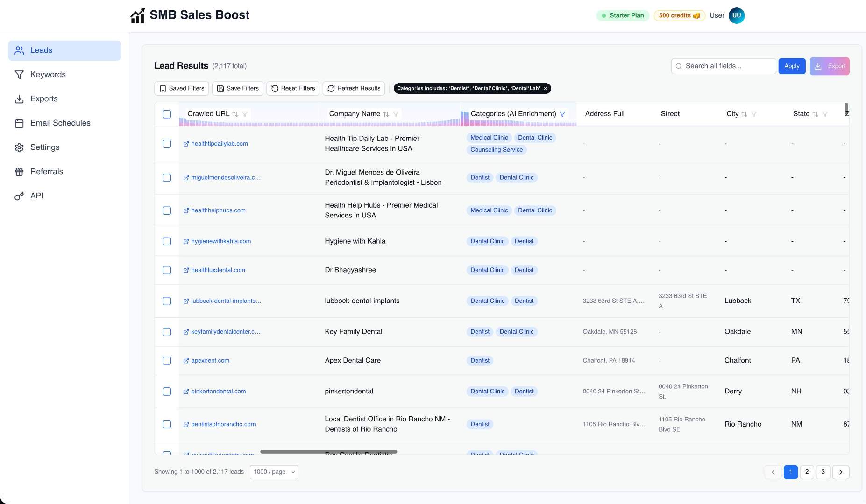Go to page 3 of results
This screenshot has height=504, width=866.
(823, 472)
